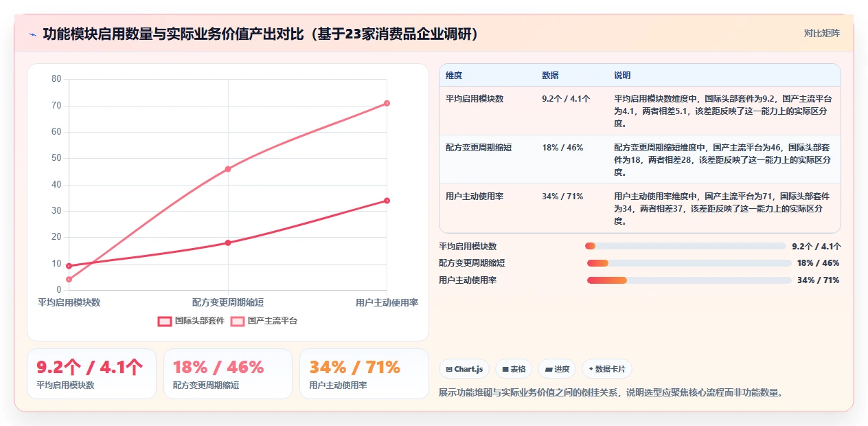Click the y-axis value 80
868x426 pixels.
pyautogui.click(x=56, y=79)
